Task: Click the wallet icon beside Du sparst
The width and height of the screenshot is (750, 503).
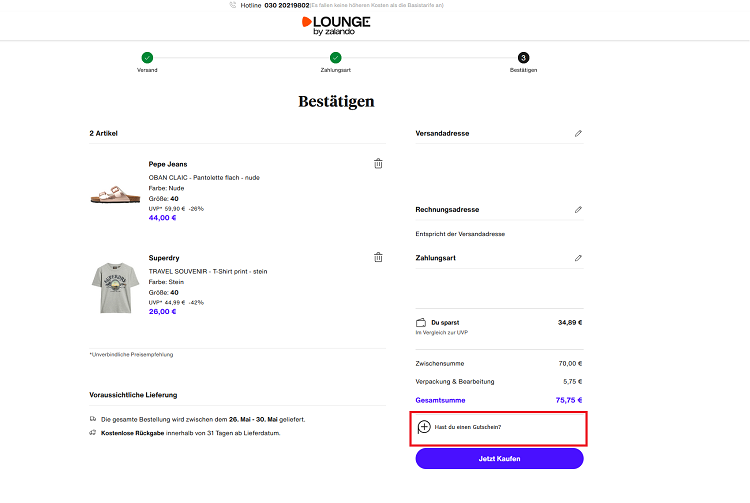Action: (x=420, y=323)
